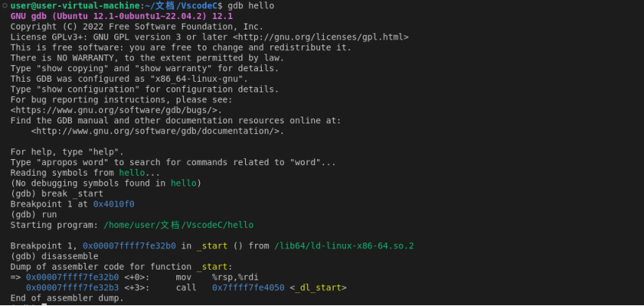Click the green hello in Reading symbols line

pos(132,173)
